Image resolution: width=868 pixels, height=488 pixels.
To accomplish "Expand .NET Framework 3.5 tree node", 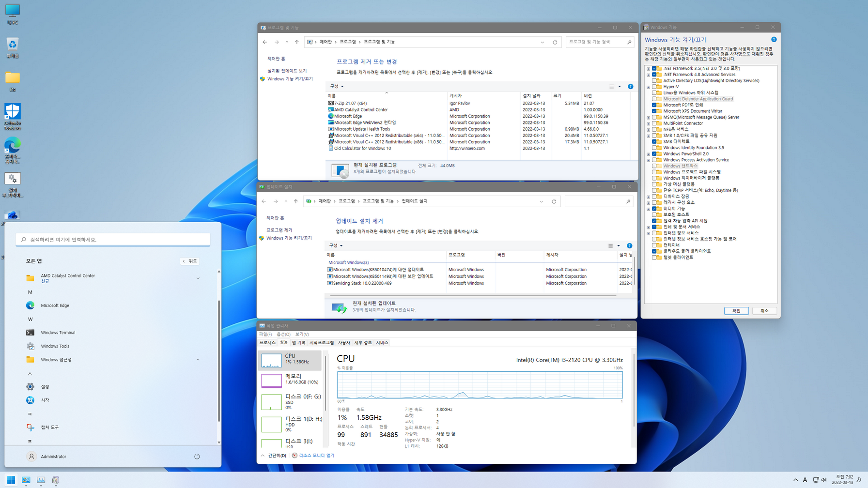I will tap(648, 69).
